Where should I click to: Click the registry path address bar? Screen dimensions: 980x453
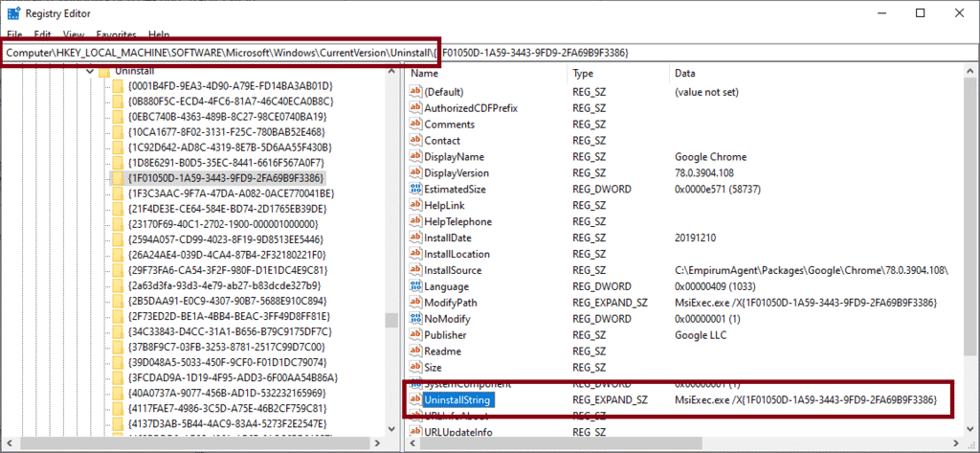(479, 52)
